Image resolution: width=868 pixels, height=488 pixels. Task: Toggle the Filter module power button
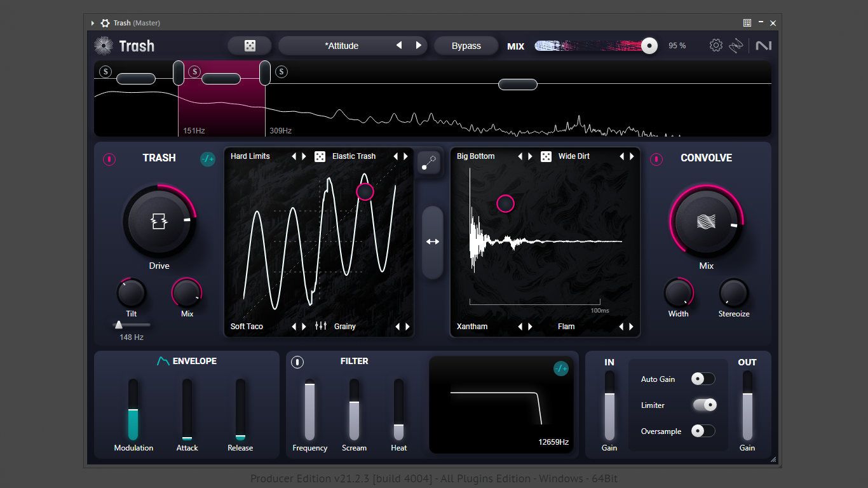tap(297, 362)
